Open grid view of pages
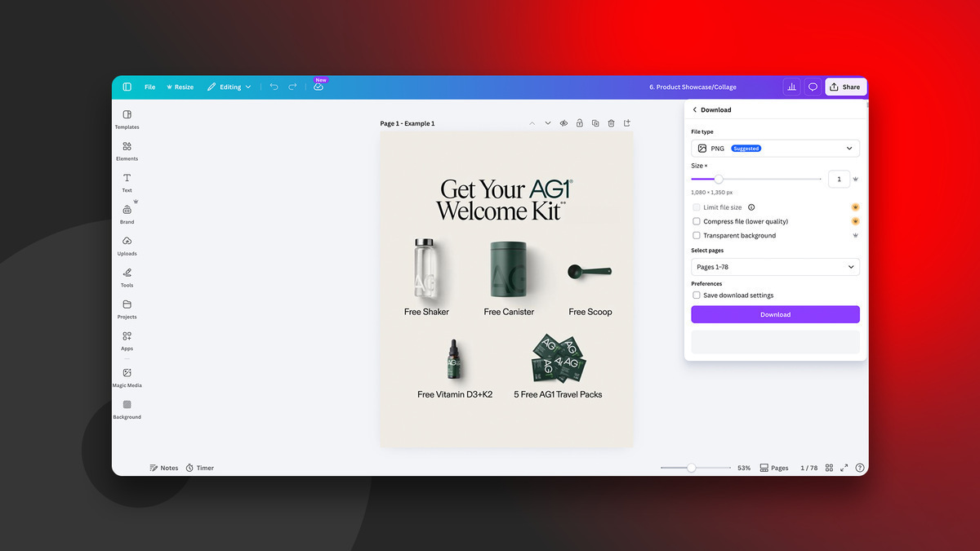980x551 pixels. (x=829, y=468)
